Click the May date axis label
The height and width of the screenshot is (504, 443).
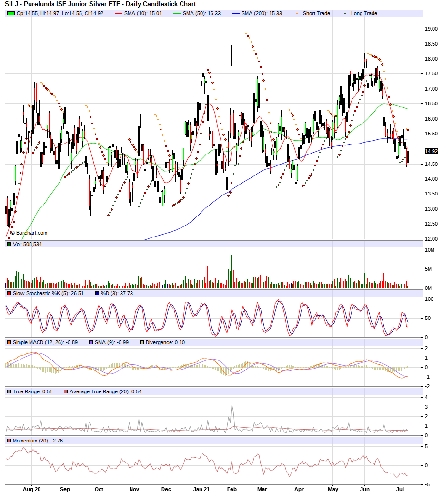click(x=333, y=489)
